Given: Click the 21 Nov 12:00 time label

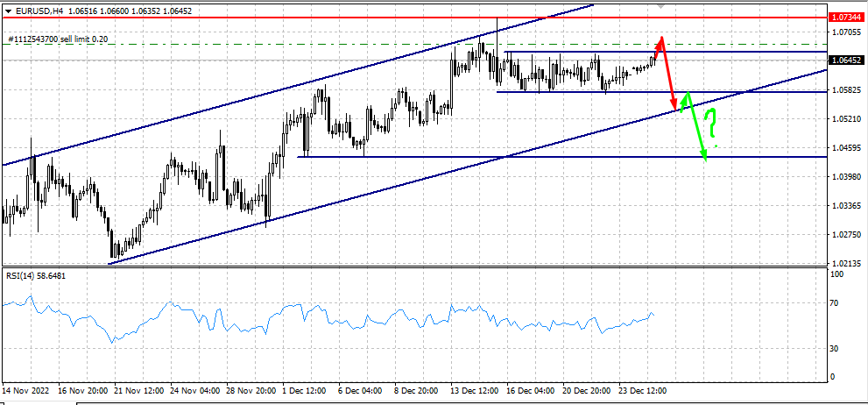Looking at the screenshot, I should 139,391.
